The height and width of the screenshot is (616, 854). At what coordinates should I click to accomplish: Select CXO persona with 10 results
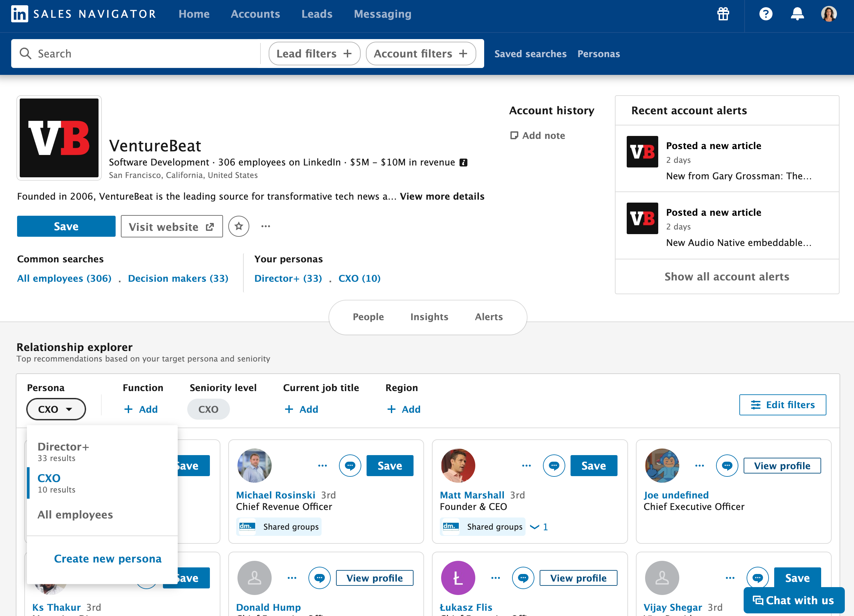click(102, 483)
